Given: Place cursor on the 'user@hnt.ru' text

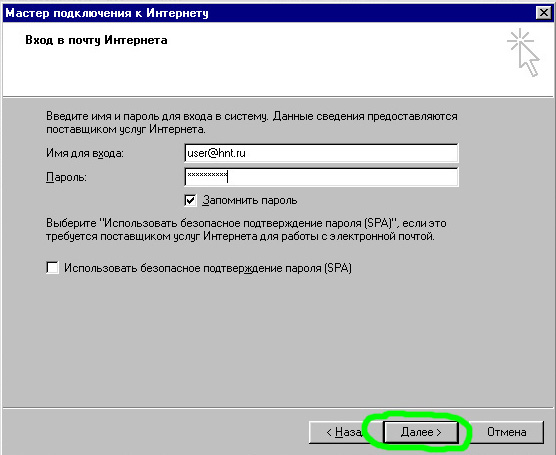Looking at the screenshot, I should 216,153.
